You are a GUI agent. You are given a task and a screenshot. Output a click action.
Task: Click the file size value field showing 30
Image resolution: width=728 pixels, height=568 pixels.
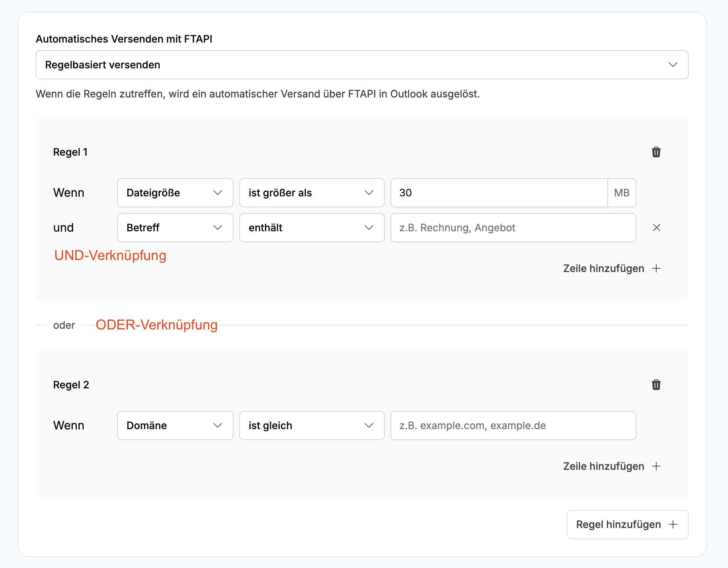point(499,193)
